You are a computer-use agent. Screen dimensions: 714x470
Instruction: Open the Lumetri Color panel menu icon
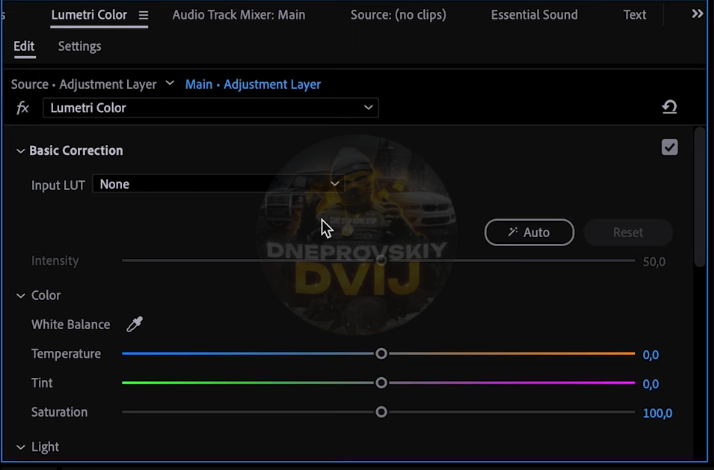(x=143, y=15)
